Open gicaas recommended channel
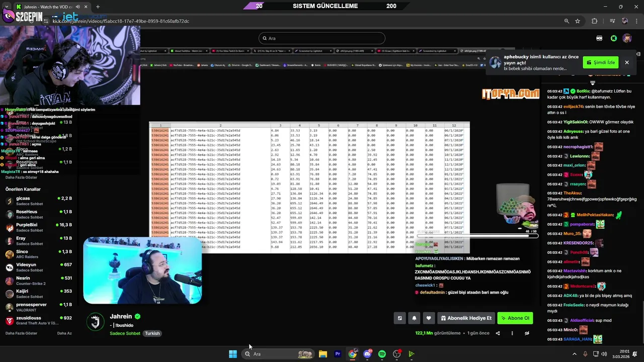 (x=38, y=201)
